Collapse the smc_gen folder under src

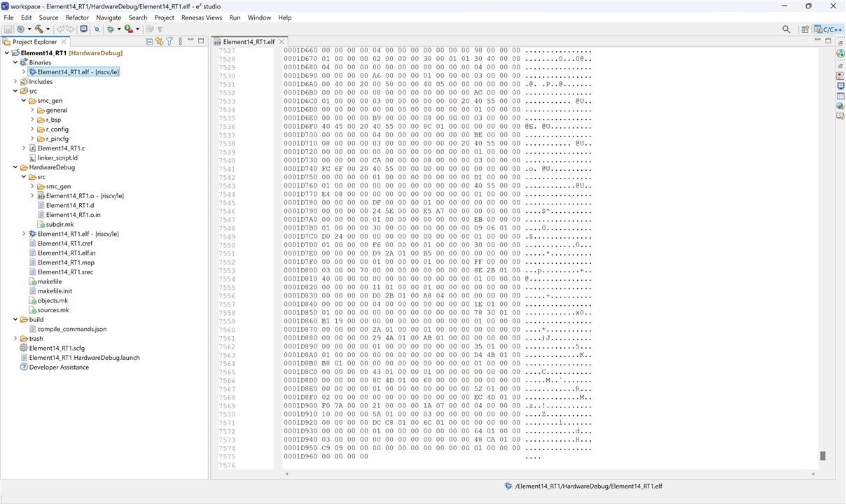24,101
